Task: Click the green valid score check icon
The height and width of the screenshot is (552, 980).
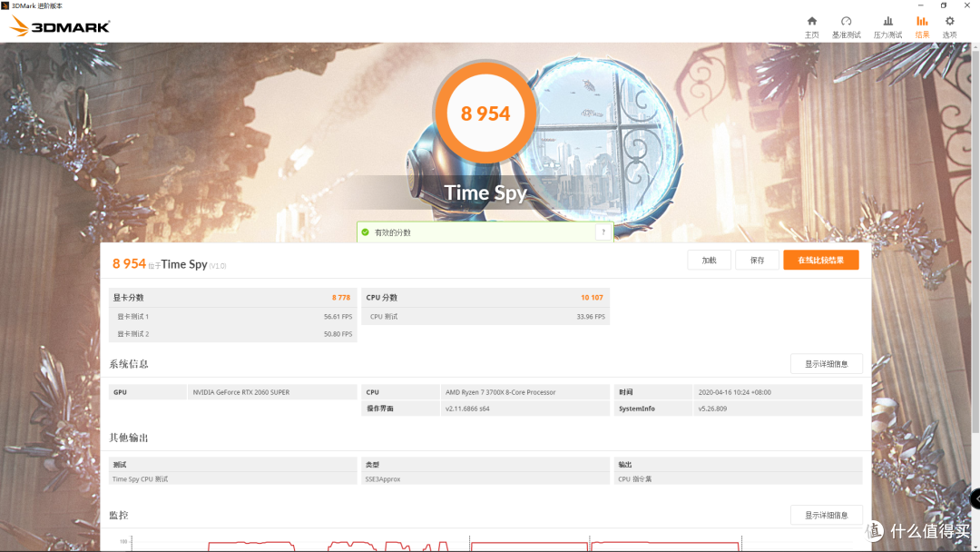Action: pos(365,232)
